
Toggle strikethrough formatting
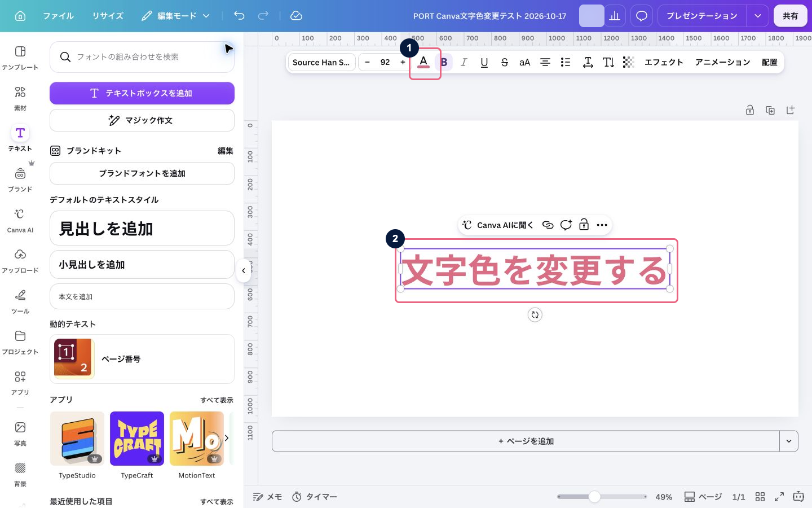[x=505, y=62]
